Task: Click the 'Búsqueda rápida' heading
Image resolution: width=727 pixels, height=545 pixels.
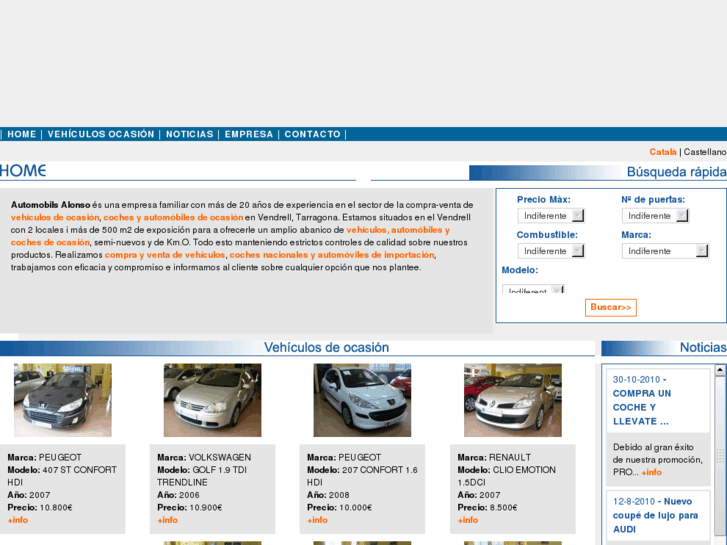Action: pyautogui.click(x=676, y=172)
